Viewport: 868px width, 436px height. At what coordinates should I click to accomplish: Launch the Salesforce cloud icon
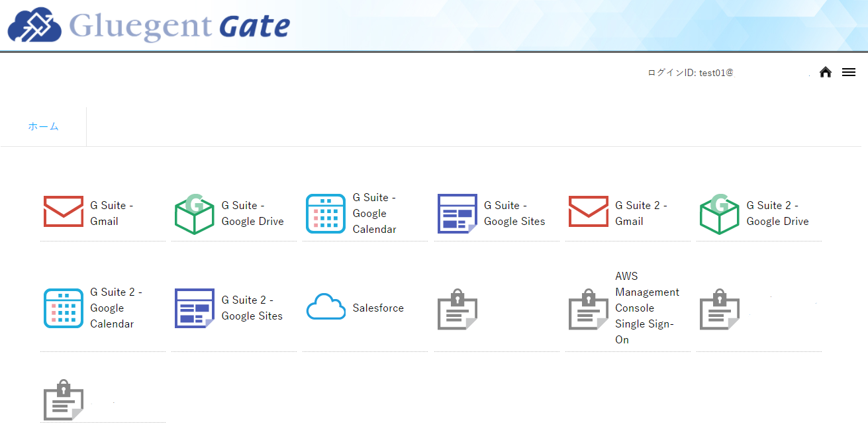click(x=326, y=308)
